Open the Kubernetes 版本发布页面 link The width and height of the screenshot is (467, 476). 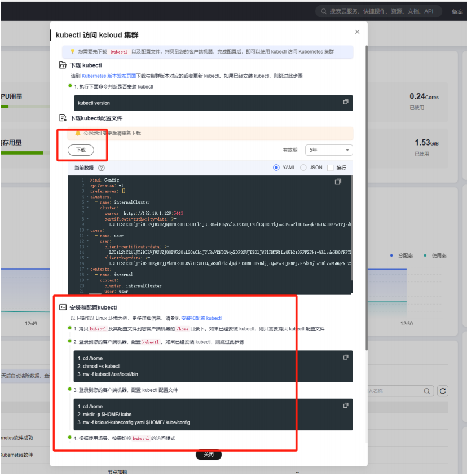pos(109,76)
